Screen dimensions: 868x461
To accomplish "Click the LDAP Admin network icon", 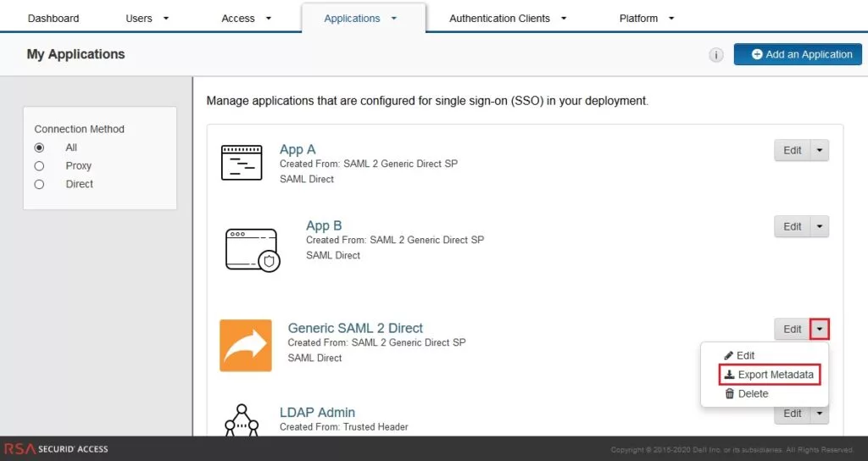I will pos(242,420).
